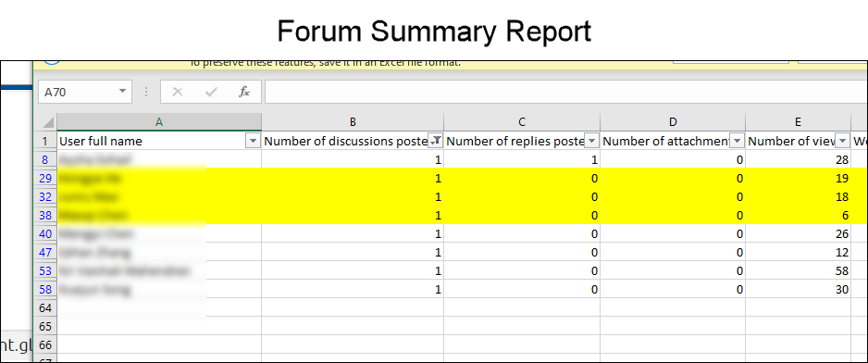The width and height of the screenshot is (868, 363).
Task: Open filter dropdown for Number of replies posted
Action: 591,142
